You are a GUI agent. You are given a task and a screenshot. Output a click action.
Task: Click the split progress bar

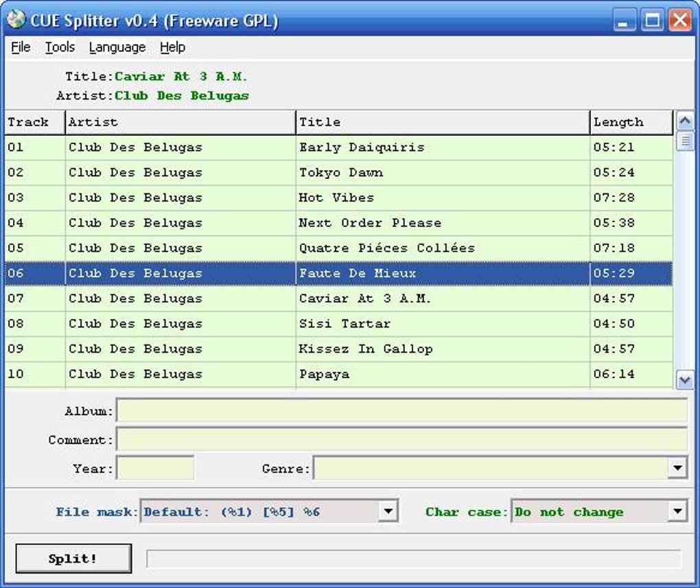[414, 558]
